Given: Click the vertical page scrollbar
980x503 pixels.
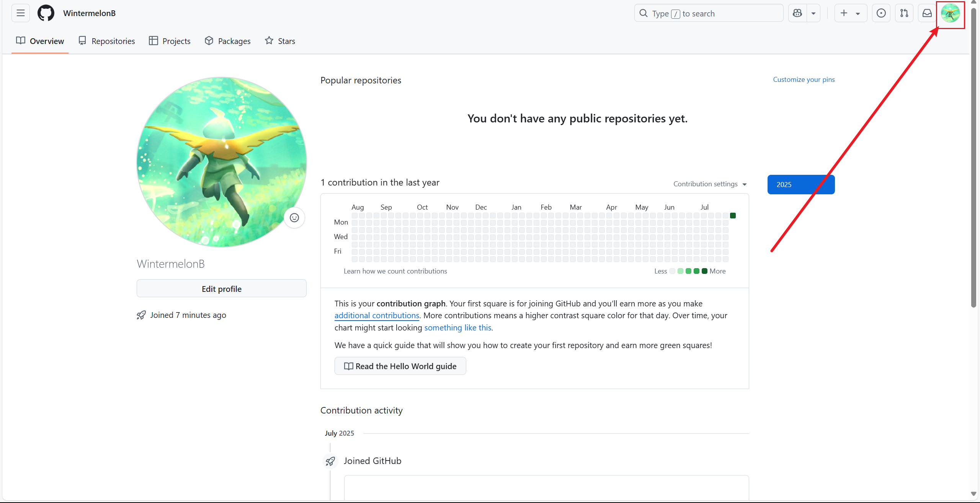Looking at the screenshot, I should [x=974, y=157].
